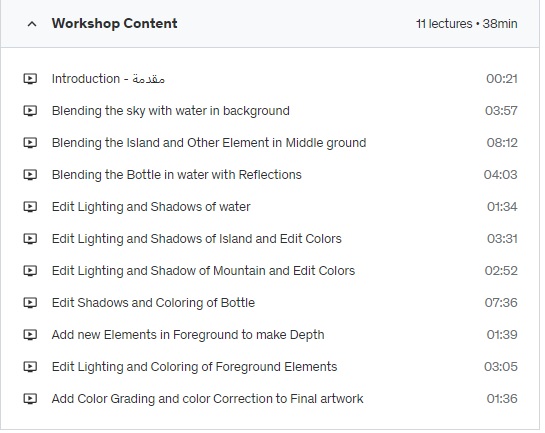Click the 11 lectures • 38min summary

tap(466, 24)
